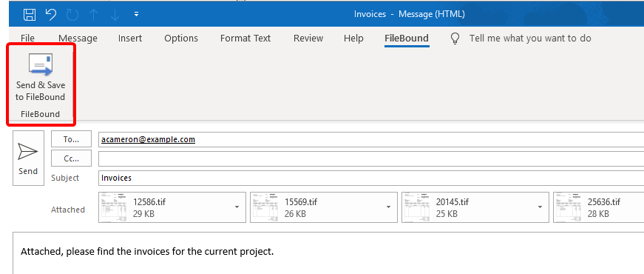The height and width of the screenshot is (274, 644).
Task: Click the To... button
Action: tap(71, 139)
